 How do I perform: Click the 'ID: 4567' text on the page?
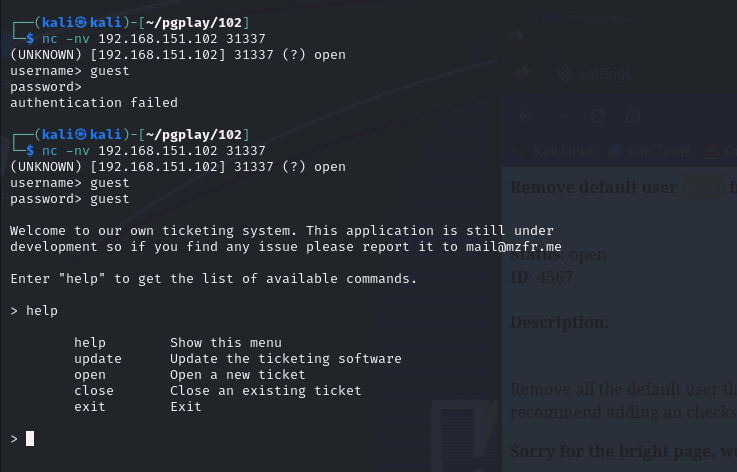541,277
